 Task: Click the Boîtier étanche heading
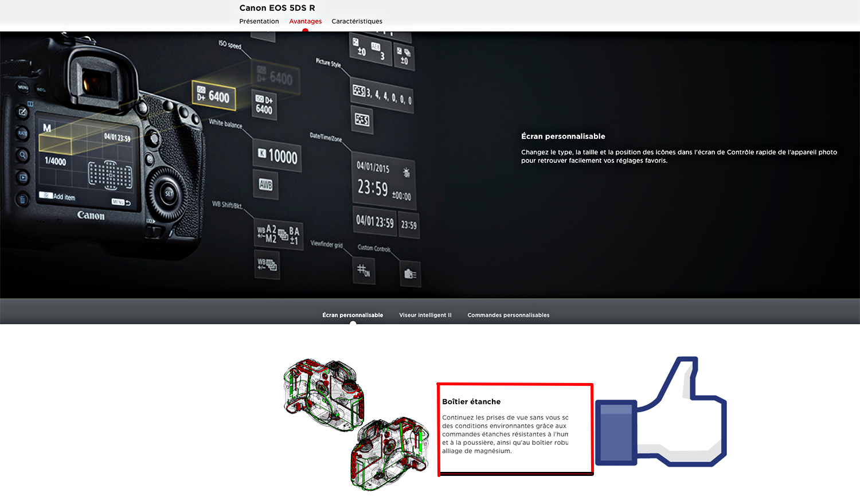(x=471, y=401)
